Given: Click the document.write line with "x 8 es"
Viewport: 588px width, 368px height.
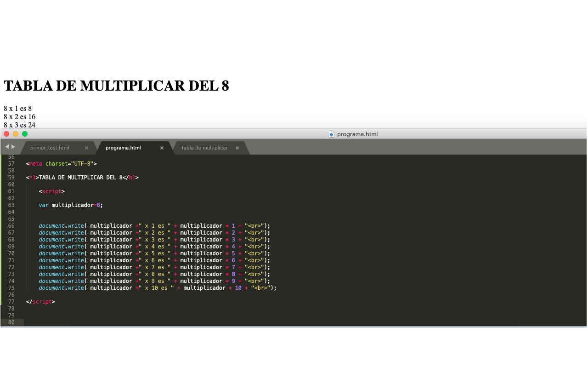Looking at the screenshot, I should pyautogui.click(x=155, y=274).
